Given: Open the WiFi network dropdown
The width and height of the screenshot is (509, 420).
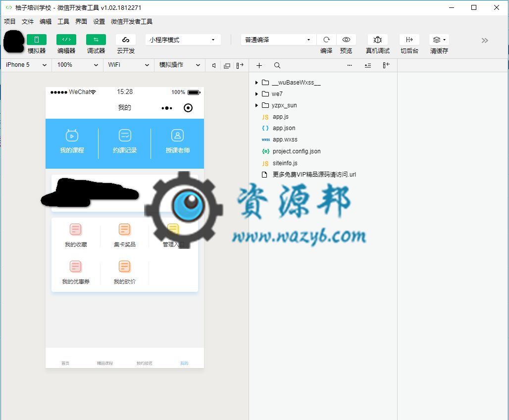Looking at the screenshot, I should [x=129, y=65].
